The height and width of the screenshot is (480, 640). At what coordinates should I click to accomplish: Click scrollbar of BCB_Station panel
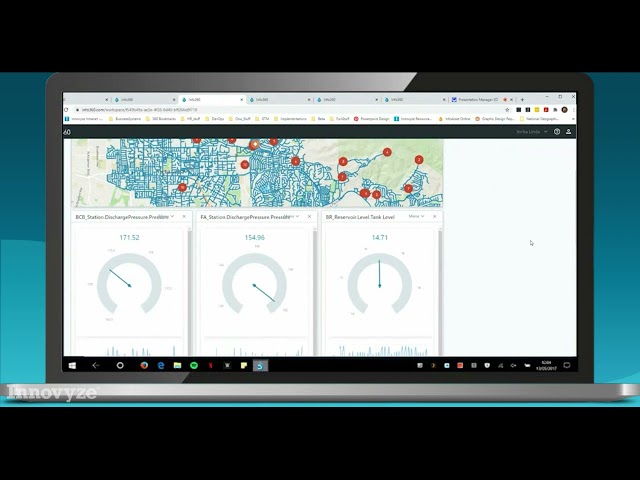189,291
